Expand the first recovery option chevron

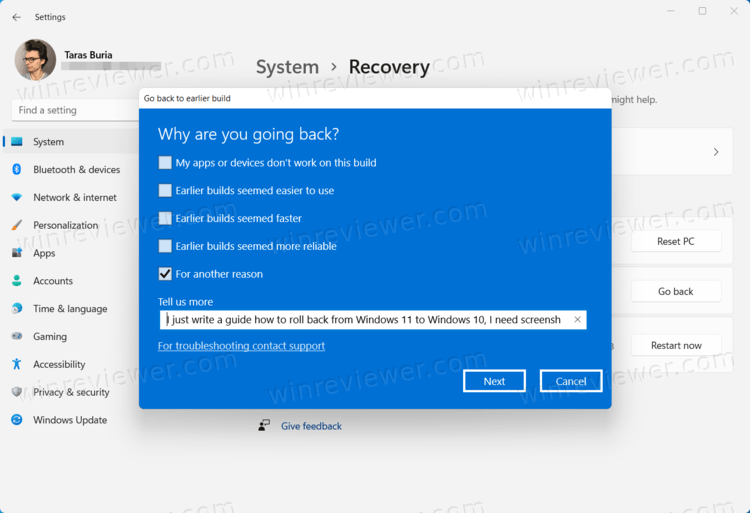(x=716, y=152)
